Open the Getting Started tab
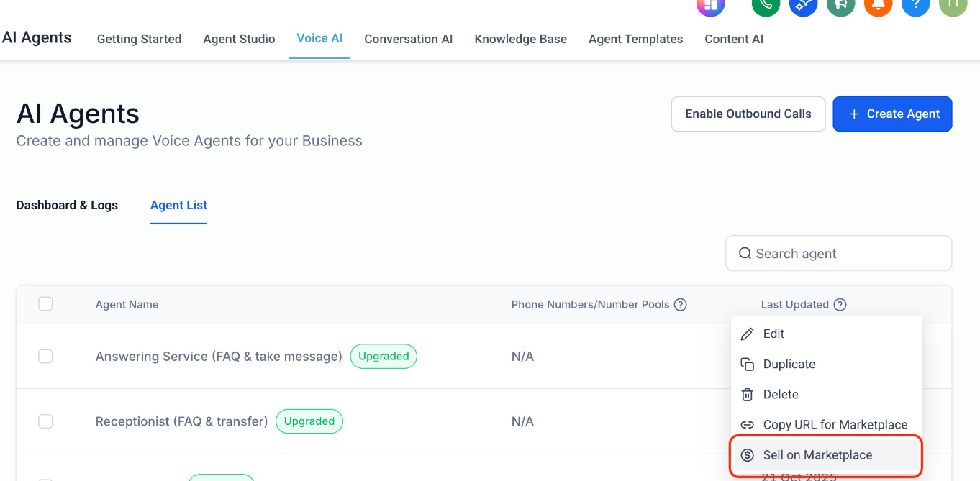Viewport: 980px width, 481px height. click(139, 39)
